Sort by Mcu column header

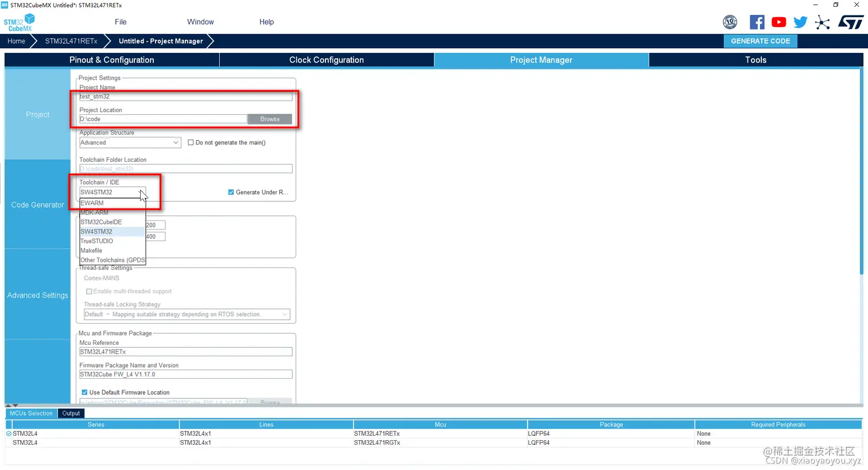440,425
